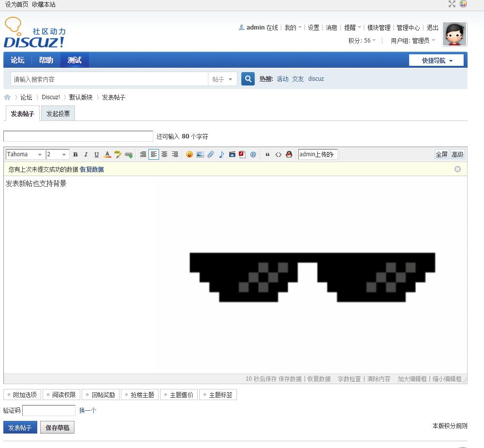Click the 保存草稿 button
484x448 pixels.
tap(58, 427)
